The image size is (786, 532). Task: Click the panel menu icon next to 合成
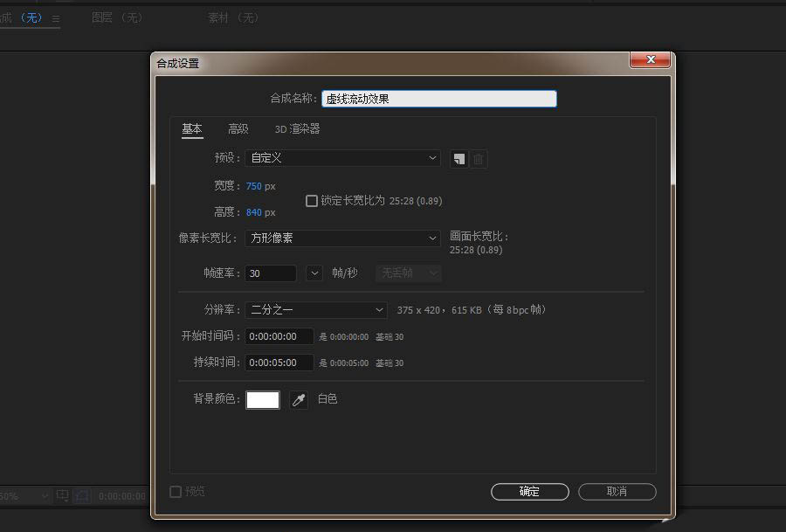coord(54,17)
